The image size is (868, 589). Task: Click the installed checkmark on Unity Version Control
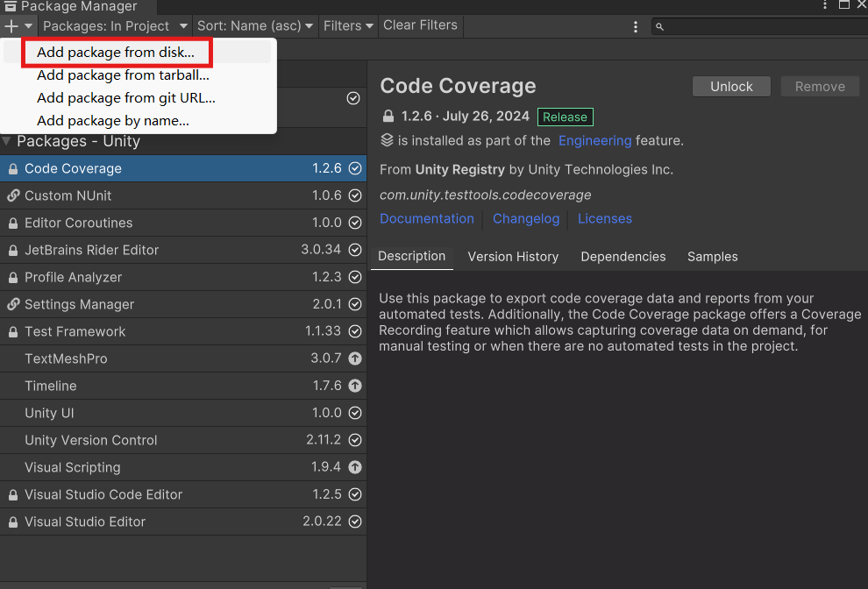pyautogui.click(x=355, y=440)
